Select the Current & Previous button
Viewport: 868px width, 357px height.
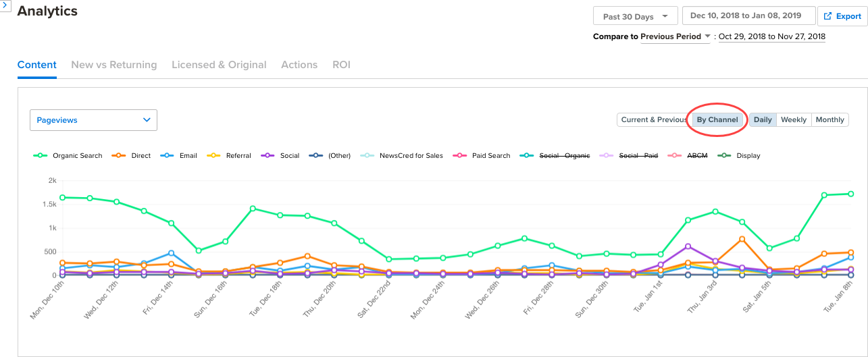[x=654, y=119]
